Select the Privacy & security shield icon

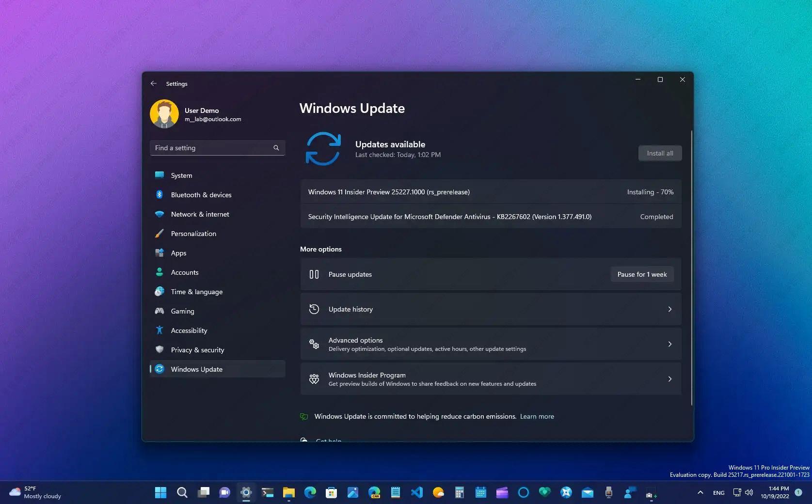[x=160, y=349]
